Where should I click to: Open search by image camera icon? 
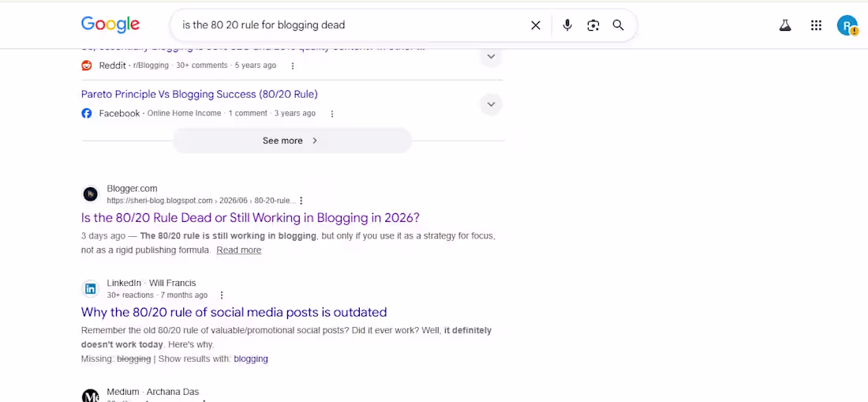pyautogui.click(x=593, y=25)
